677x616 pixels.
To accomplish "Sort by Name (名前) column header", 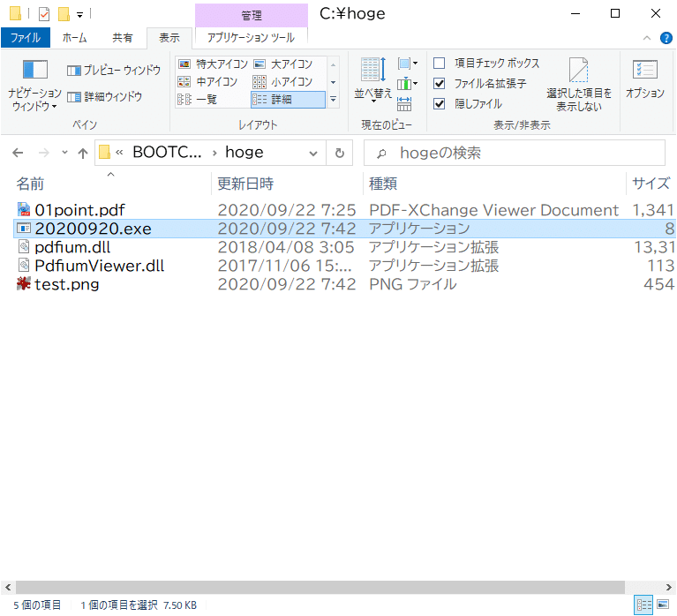I will pyautogui.click(x=111, y=184).
